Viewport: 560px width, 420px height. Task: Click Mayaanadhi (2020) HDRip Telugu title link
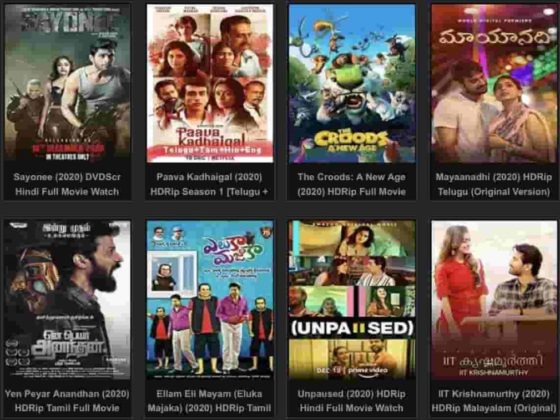click(x=494, y=184)
